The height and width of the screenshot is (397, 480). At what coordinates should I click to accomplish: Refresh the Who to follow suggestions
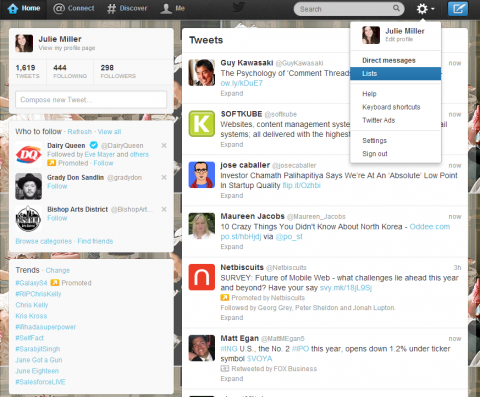point(80,132)
